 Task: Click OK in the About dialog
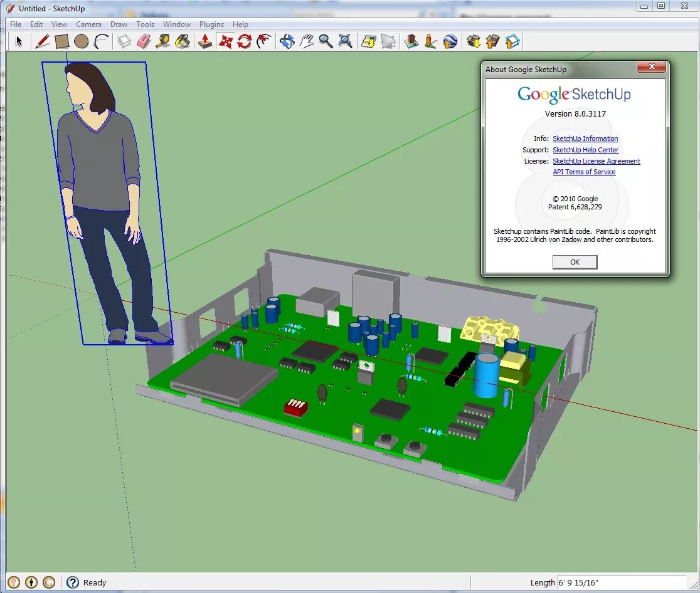(575, 262)
